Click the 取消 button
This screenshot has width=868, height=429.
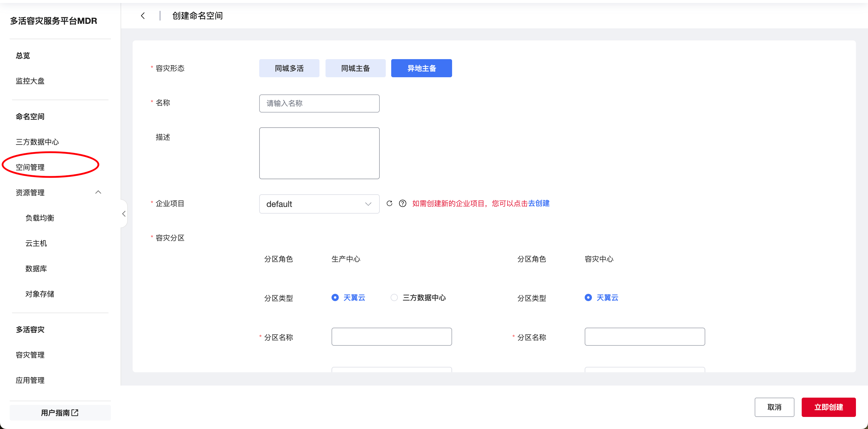click(x=774, y=407)
